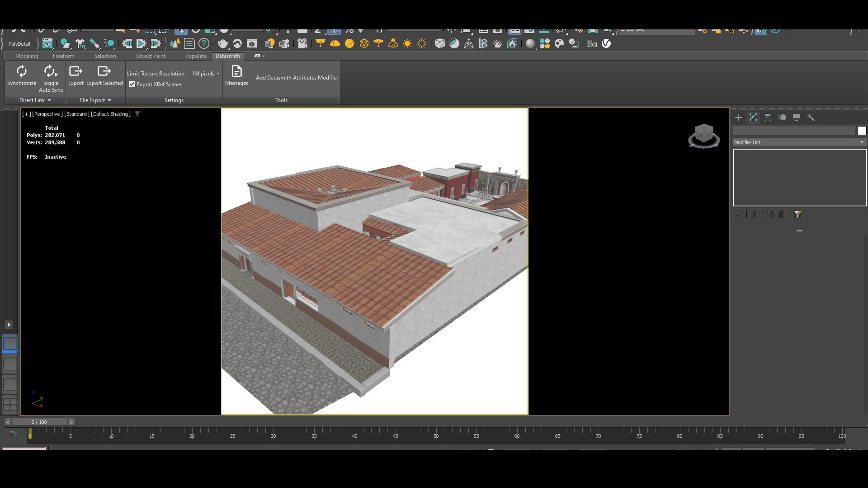Image resolution: width=868 pixels, height=488 pixels.
Task: Click the viewport filter funnel icon
Action: click(137, 114)
